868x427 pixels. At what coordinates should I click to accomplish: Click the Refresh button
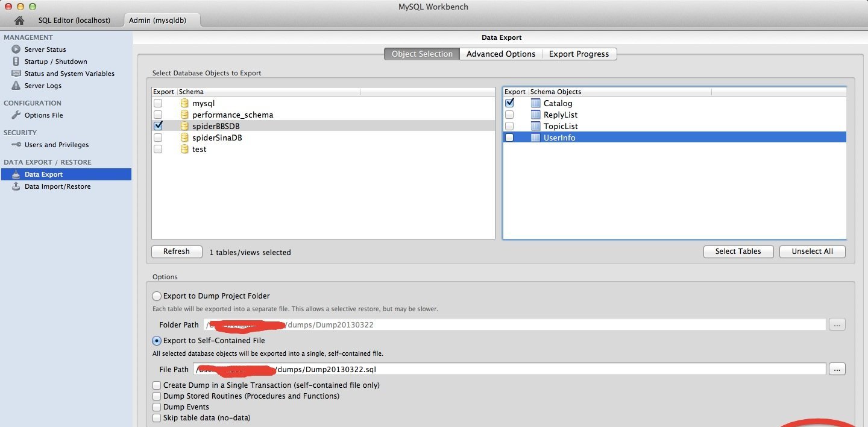click(177, 251)
